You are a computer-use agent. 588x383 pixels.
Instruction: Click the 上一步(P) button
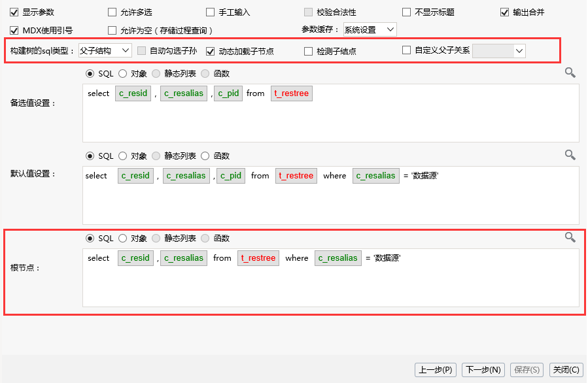point(436,370)
